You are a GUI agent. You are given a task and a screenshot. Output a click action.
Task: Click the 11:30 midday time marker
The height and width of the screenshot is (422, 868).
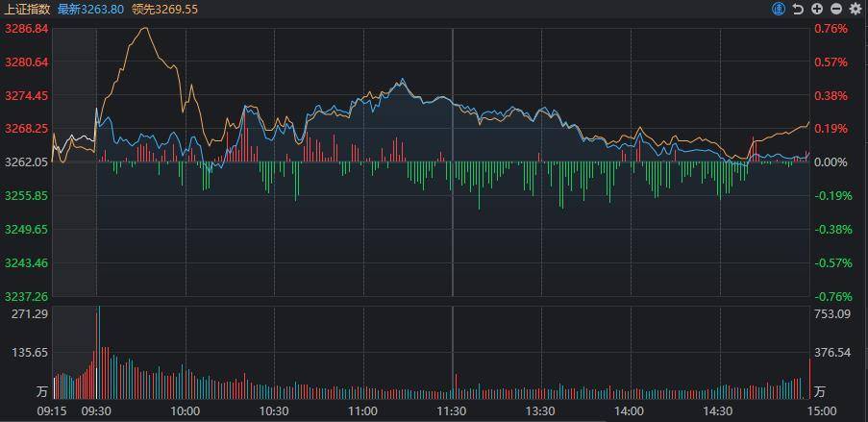[452, 411]
